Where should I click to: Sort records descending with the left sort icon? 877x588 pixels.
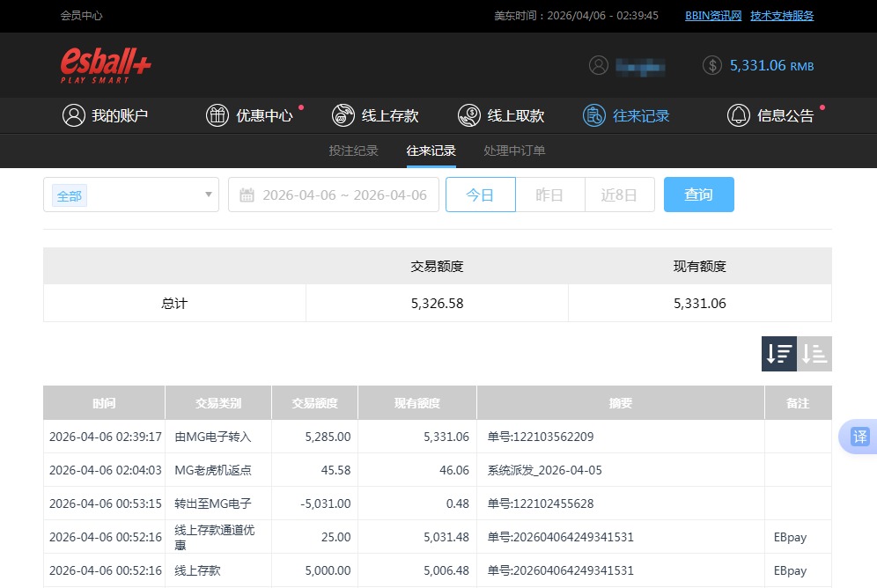coord(778,353)
